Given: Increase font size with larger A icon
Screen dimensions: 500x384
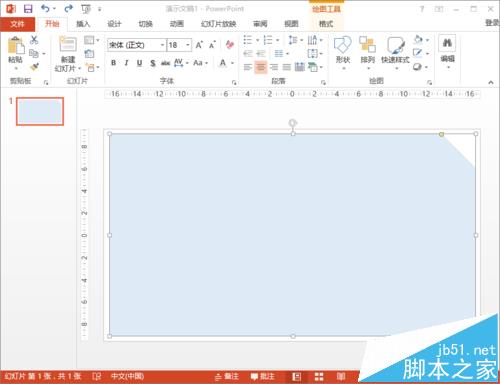Looking at the screenshot, I should coord(199,45).
